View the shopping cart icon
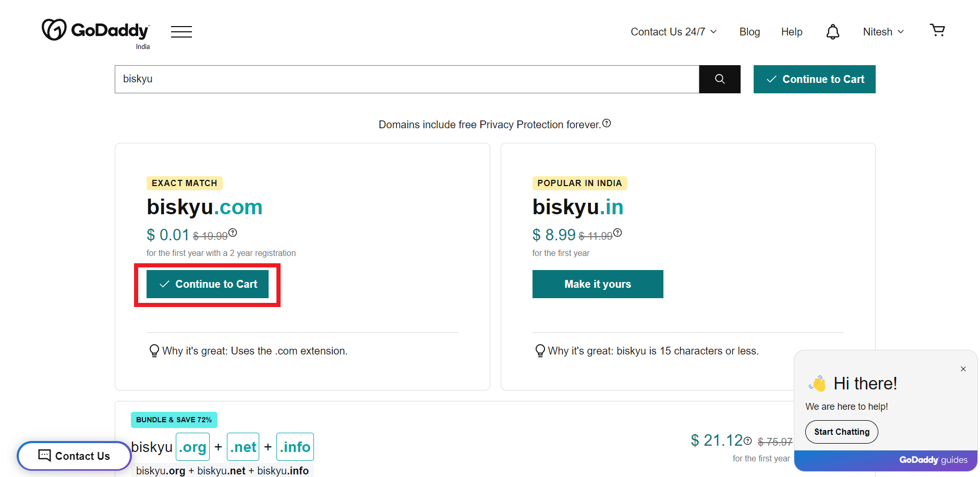This screenshot has height=477, width=980. coord(937,30)
